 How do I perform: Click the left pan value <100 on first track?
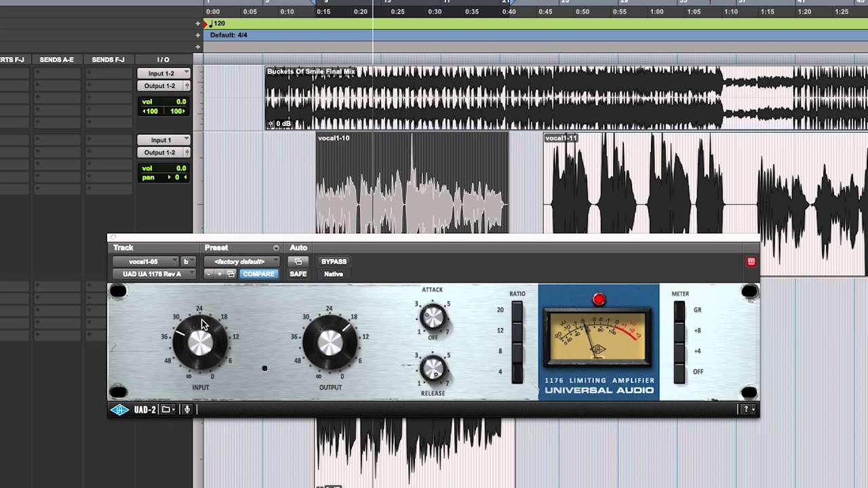(151, 111)
